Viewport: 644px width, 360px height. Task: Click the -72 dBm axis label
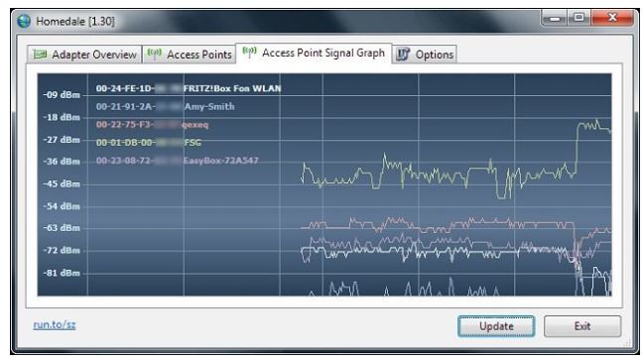pyautogui.click(x=62, y=250)
